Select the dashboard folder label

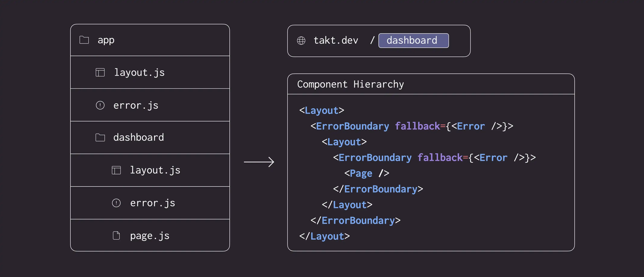(139, 137)
